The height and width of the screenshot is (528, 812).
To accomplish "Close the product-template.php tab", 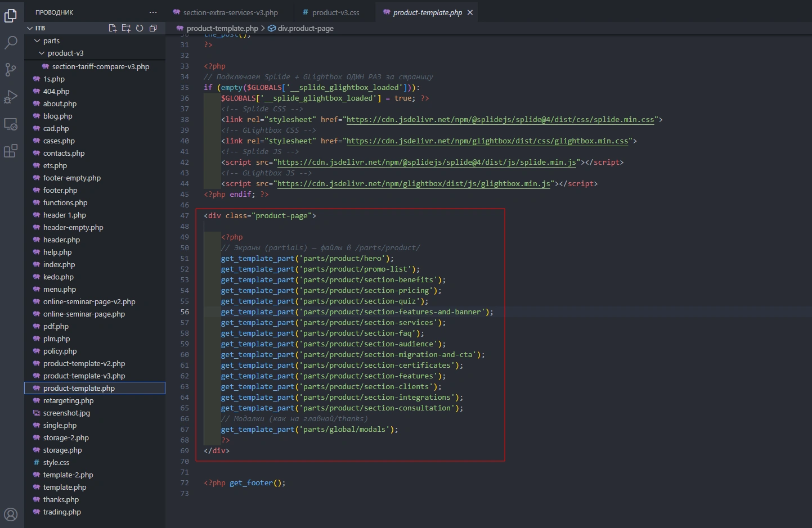I will [x=470, y=12].
